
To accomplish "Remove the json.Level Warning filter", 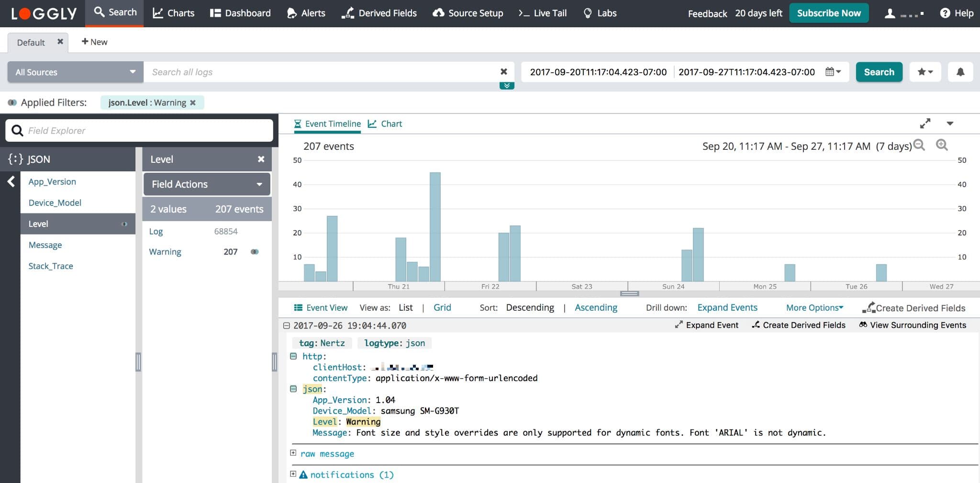I will tap(193, 102).
